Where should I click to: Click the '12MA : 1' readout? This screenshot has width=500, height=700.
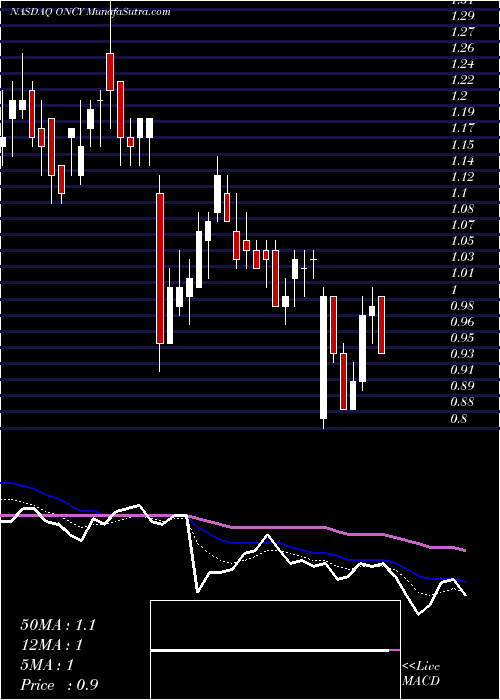tap(52, 645)
